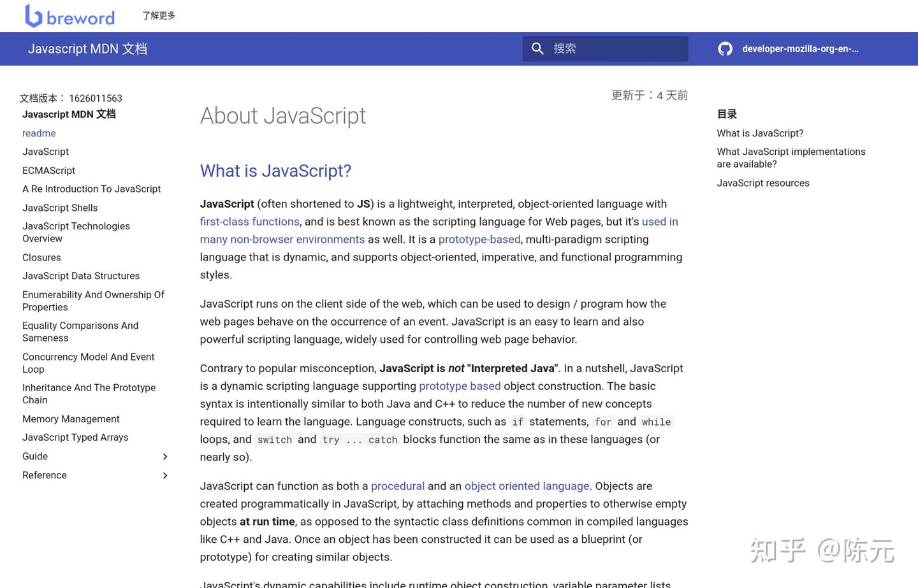
Task: Click the 文档版本 1626011563 text
Action: 71,98
